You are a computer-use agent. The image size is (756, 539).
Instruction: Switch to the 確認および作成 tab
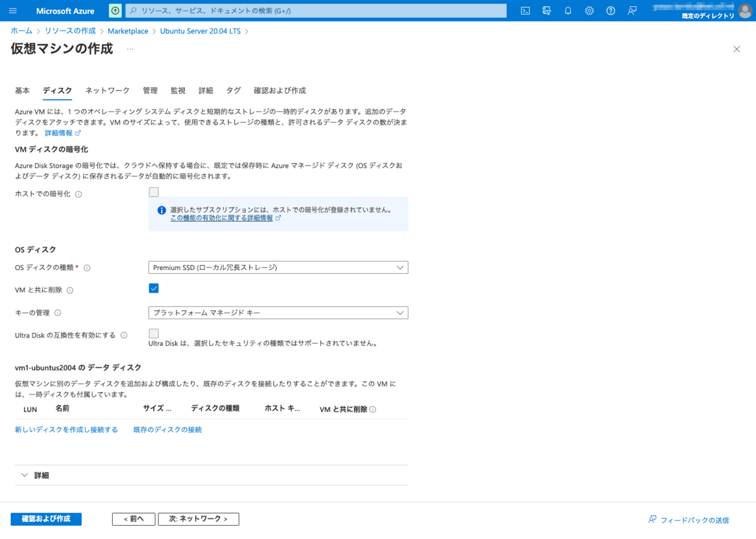pos(280,91)
